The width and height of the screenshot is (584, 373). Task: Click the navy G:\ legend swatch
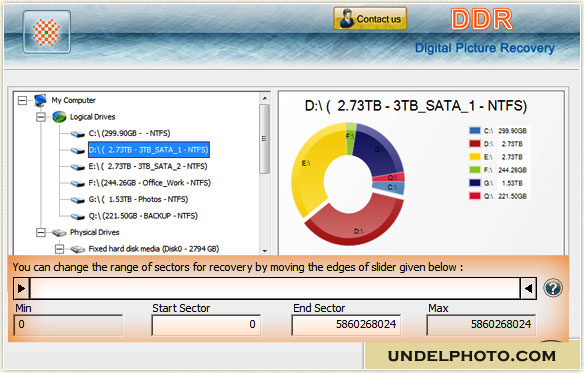click(x=474, y=183)
